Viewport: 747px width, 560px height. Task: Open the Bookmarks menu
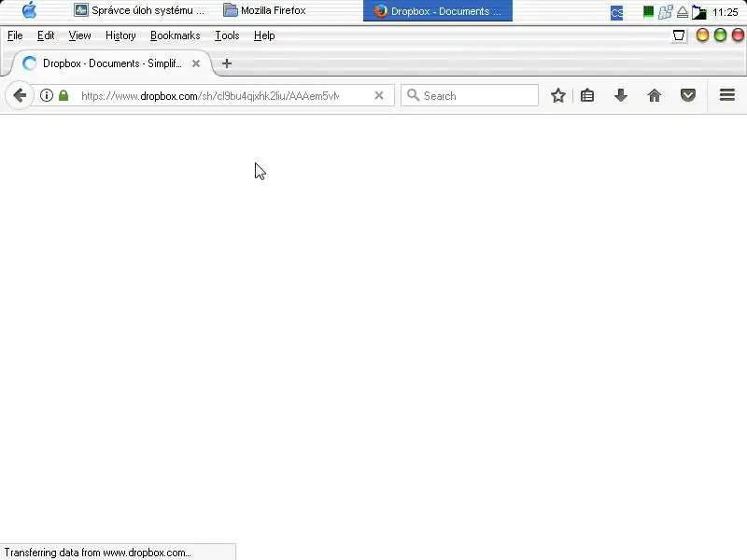tap(175, 35)
